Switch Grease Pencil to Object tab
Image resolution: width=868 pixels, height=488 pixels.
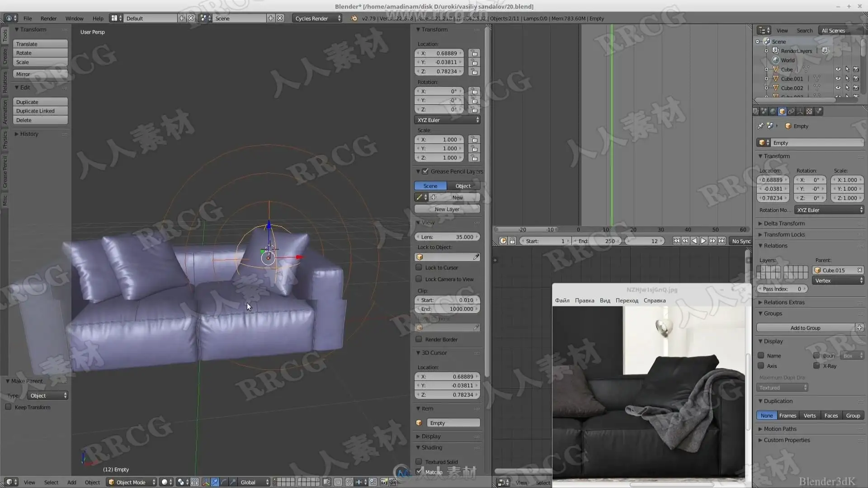coord(463,186)
